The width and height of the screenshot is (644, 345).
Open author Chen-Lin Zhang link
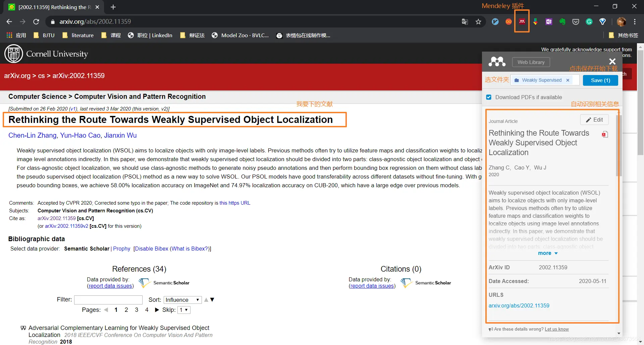(32, 135)
